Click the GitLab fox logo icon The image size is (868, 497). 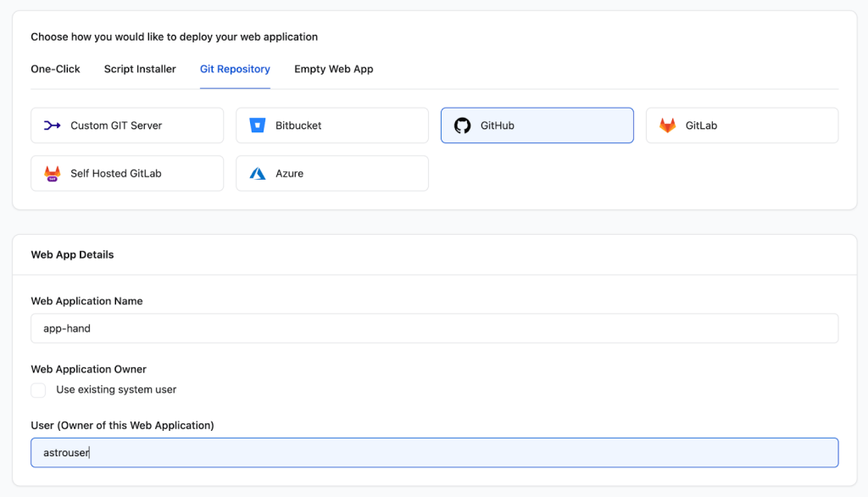point(668,126)
